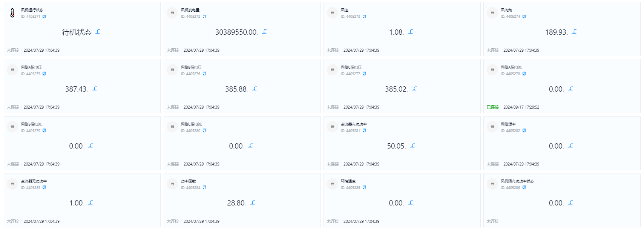Click the arrow icon beside 387.43
The height and width of the screenshot is (230, 644).
(95, 89)
